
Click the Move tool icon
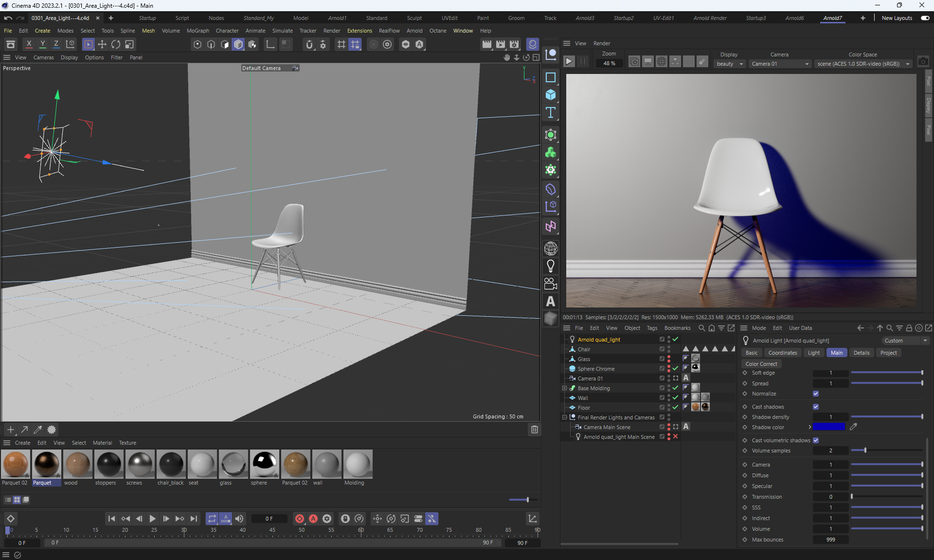102,44
